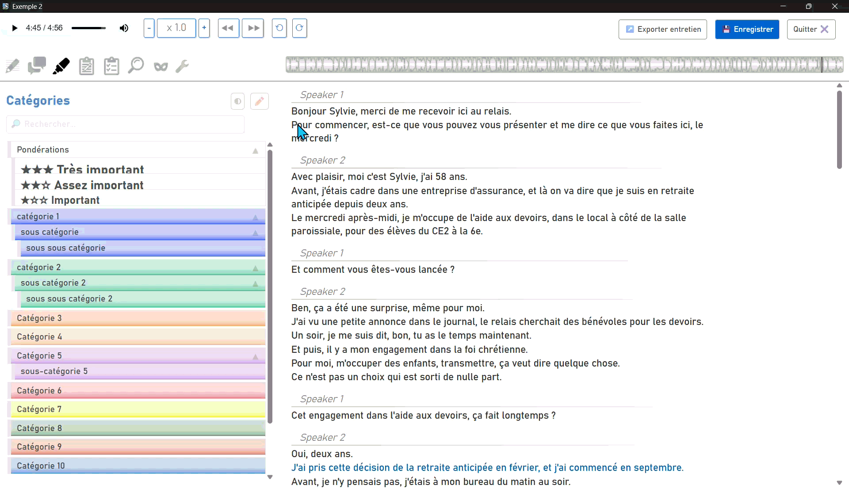Click the first Speaker 2 label

pyautogui.click(x=322, y=160)
